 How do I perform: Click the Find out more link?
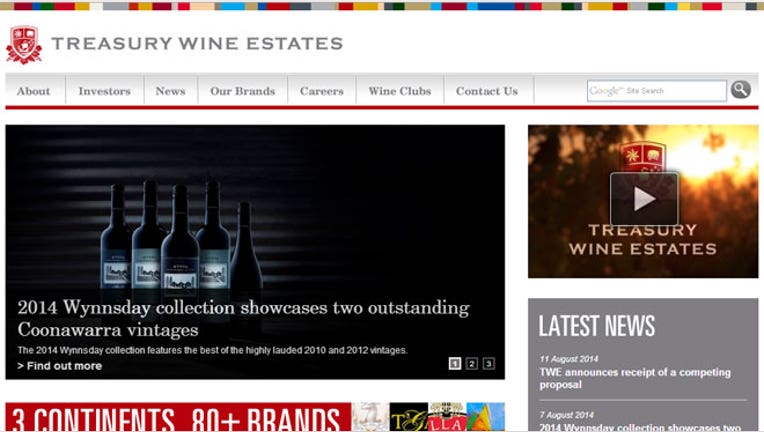[x=59, y=366]
